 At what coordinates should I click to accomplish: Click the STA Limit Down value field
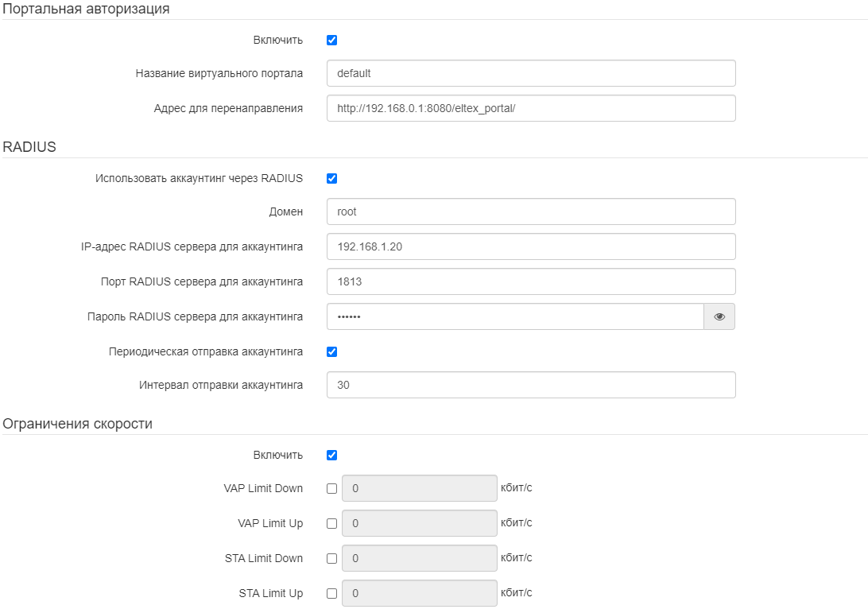tap(420, 559)
